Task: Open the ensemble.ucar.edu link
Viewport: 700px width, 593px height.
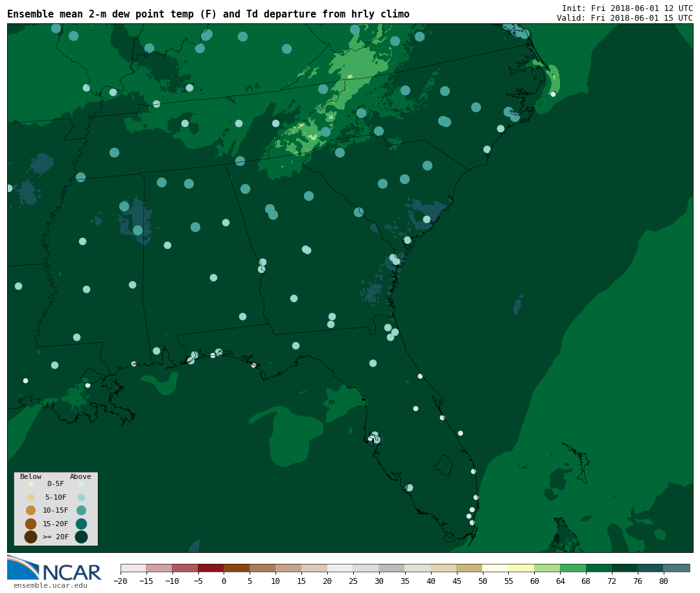Action: [50, 586]
